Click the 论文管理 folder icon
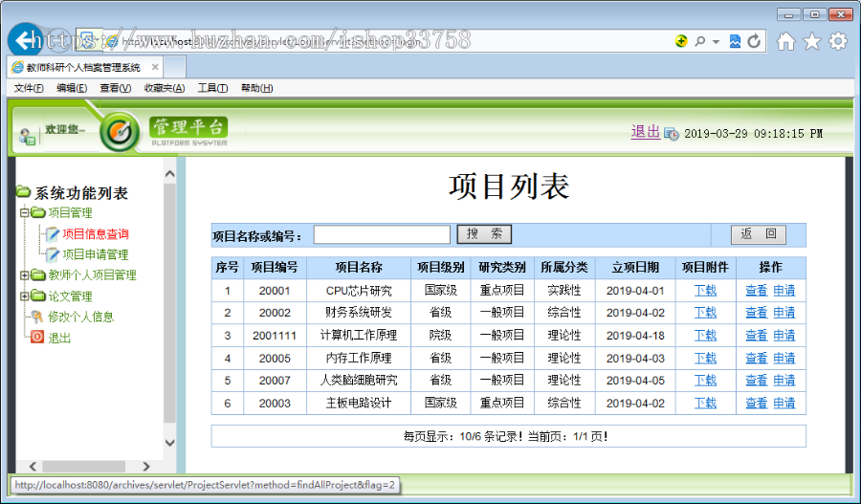Screen dimensions: 861x504 tap(38, 296)
